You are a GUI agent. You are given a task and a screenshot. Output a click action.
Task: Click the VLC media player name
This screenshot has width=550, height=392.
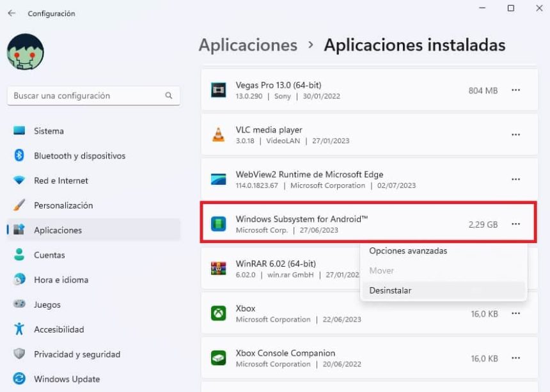pyautogui.click(x=269, y=130)
